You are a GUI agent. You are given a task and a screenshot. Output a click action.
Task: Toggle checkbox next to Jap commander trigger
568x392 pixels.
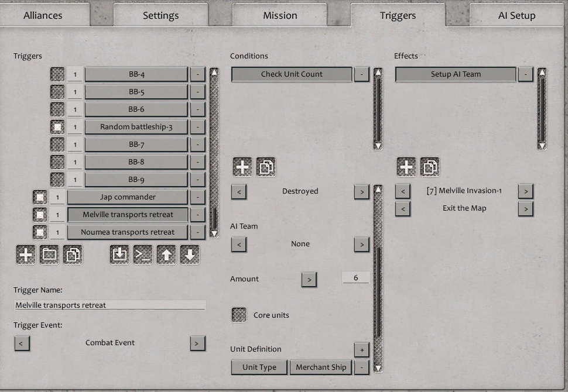point(40,197)
